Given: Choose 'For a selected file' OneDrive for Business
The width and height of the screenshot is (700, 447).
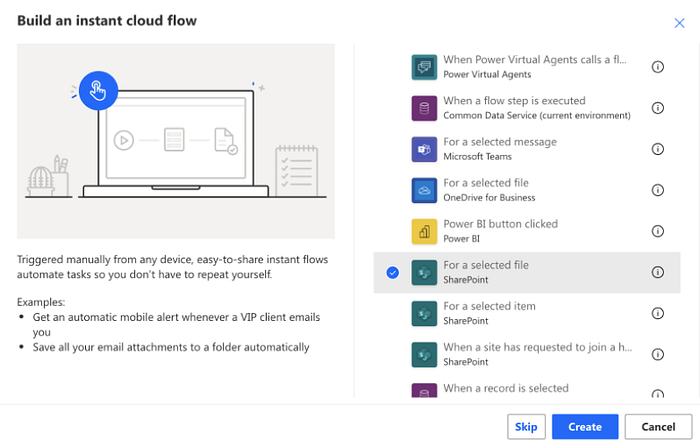Looking at the screenshot, I should pyautogui.click(x=527, y=190).
